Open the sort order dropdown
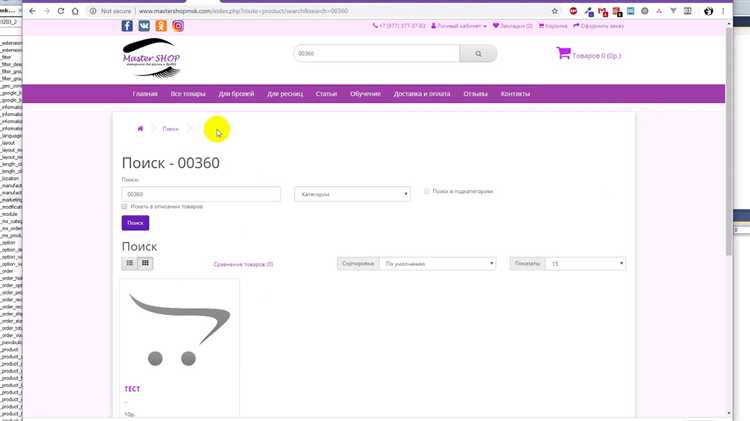750x421 pixels. point(438,264)
